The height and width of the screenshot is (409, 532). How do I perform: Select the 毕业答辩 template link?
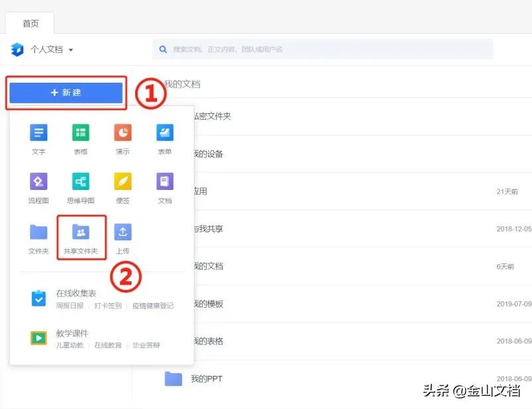[x=149, y=344]
